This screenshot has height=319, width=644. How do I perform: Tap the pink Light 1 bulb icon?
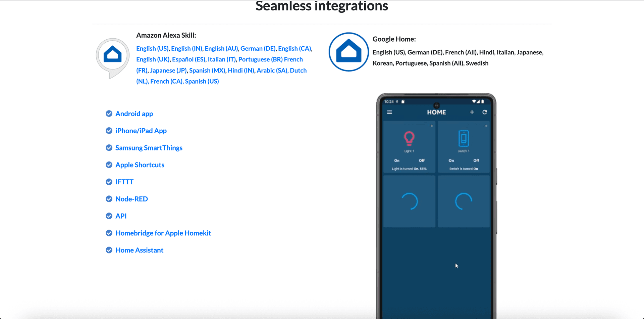click(409, 138)
